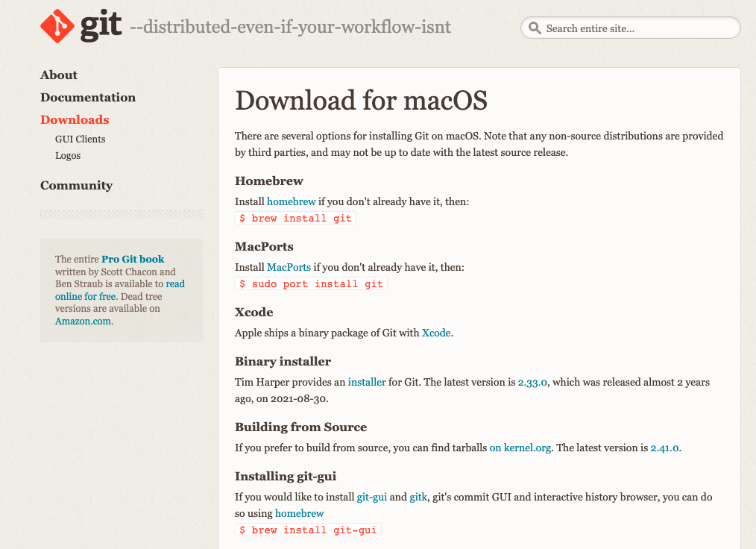Screen dimensions: 756x549
Task: Click the 2.41.0 version link
Action: [x=665, y=448]
